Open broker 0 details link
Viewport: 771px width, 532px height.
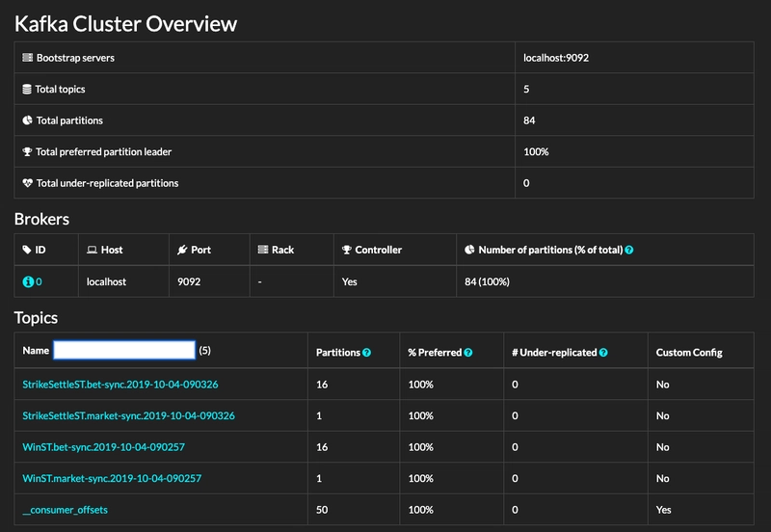pos(39,281)
